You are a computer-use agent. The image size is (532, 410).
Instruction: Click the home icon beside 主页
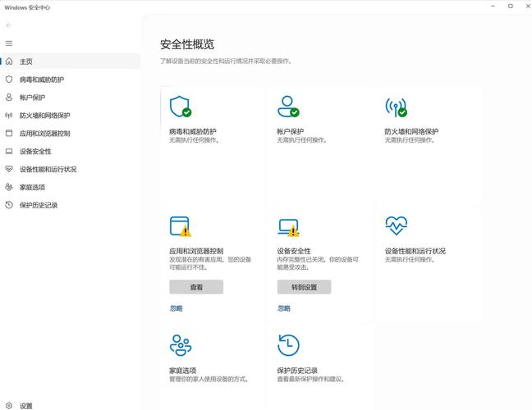9,61
